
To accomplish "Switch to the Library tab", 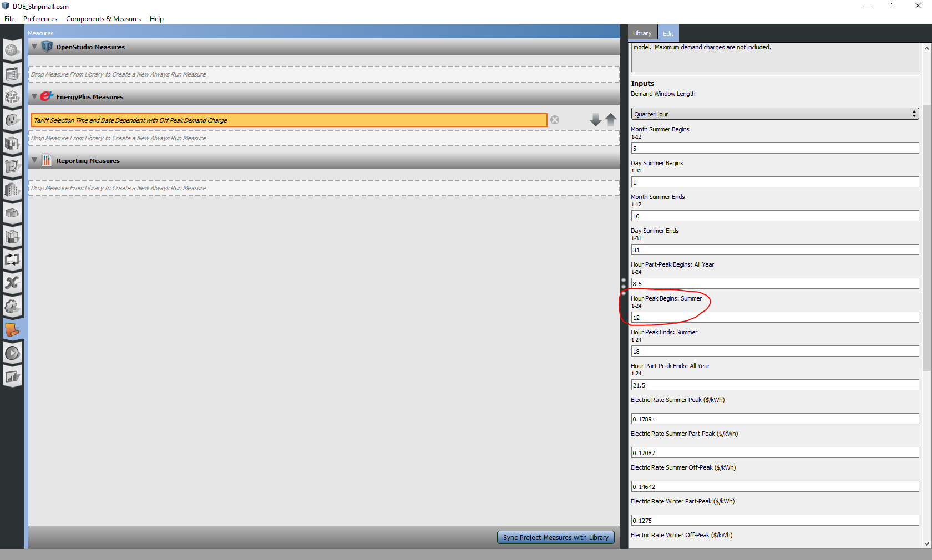I will point(642,33).
